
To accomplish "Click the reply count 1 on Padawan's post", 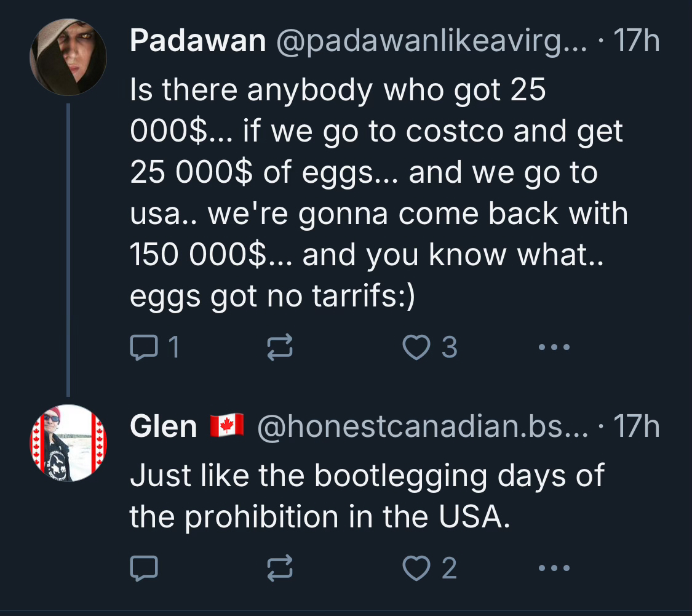I will coord(174,348).
